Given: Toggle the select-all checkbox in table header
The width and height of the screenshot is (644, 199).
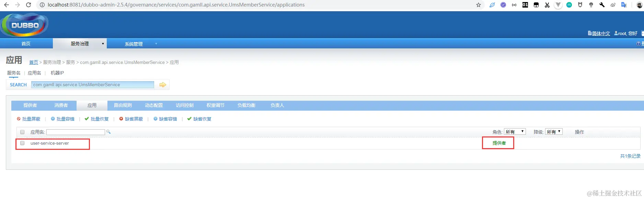Looking at the screenshot, I should pyautogui.click(x=22, y=132).
